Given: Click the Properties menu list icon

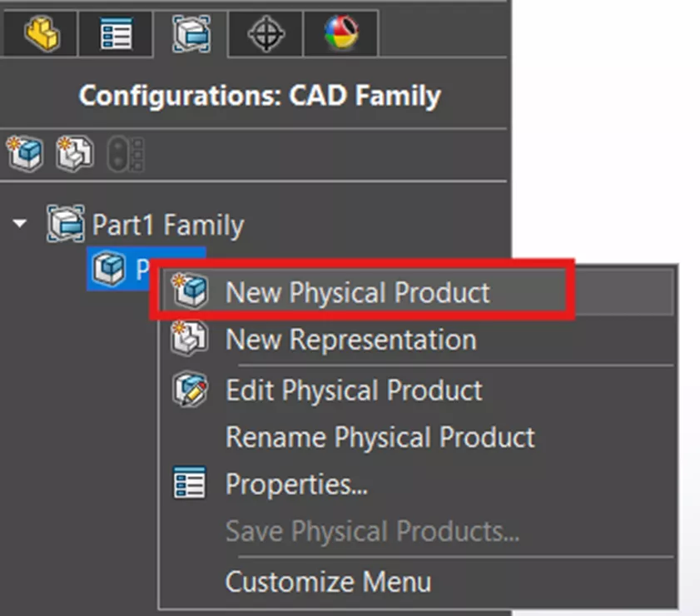Looking at the screenshot, I should click(x=191, y=484).
